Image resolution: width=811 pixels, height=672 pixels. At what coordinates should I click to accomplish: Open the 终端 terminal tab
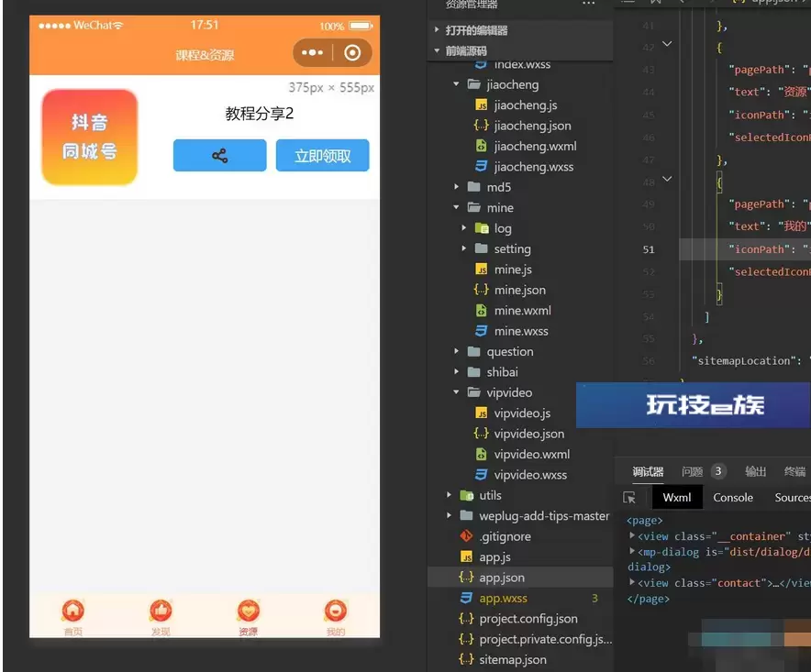coord(794,471)
